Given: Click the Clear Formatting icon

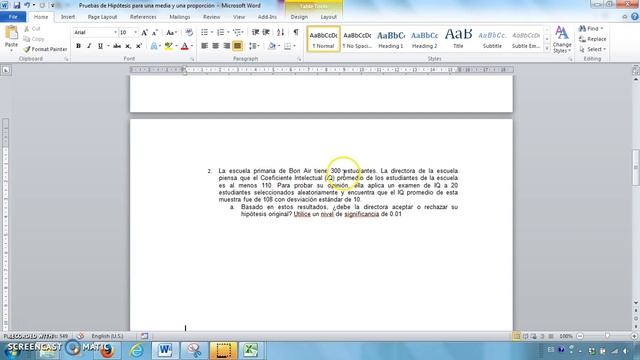Looking at the screenshot, I should (189, 32).
